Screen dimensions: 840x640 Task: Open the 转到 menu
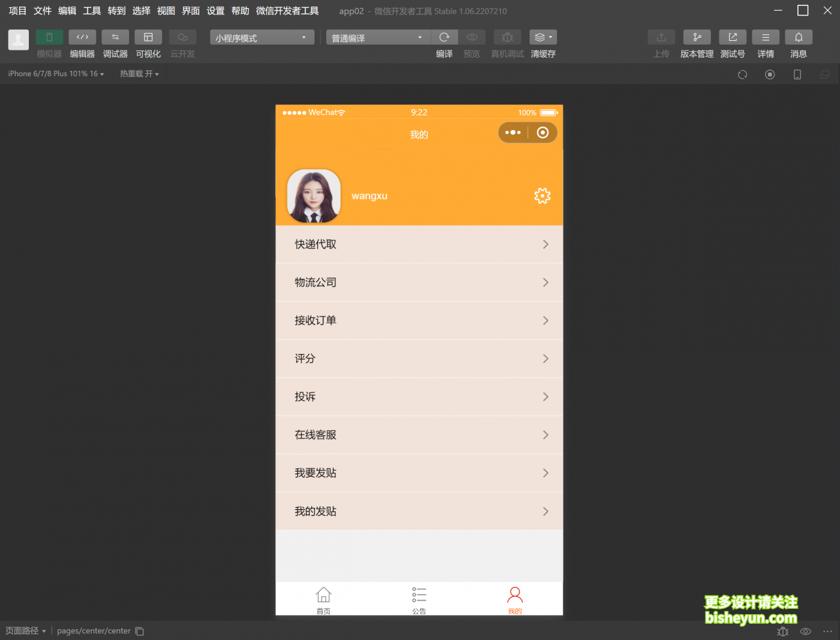pos(116,11)
